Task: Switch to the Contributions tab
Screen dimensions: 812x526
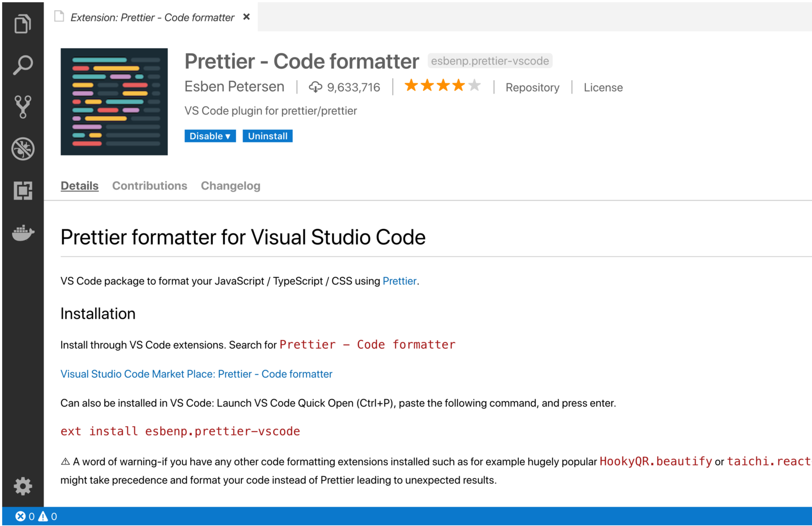Action: tap(150, 186)
